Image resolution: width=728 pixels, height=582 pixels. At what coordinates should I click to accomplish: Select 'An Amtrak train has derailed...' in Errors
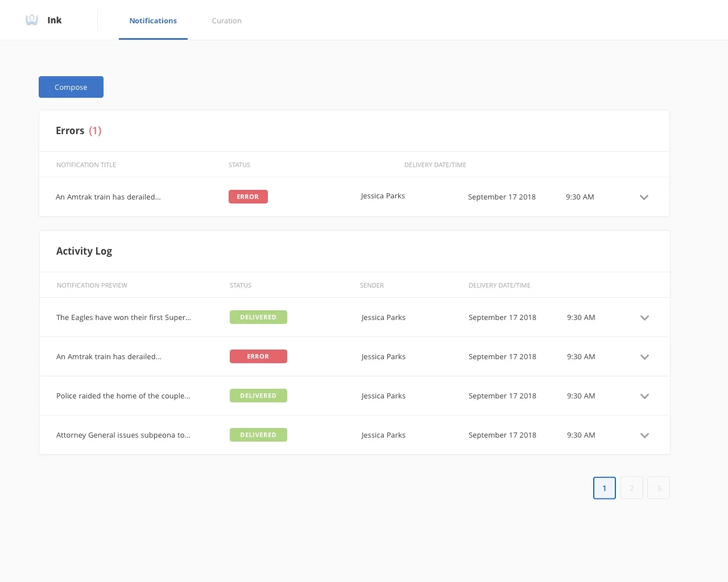pos(108,197)
